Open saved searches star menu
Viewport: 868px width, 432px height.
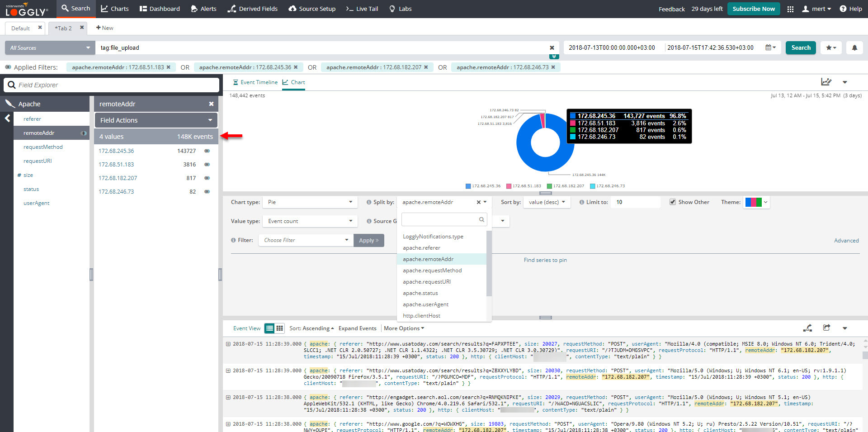click(x=831, y=47)
